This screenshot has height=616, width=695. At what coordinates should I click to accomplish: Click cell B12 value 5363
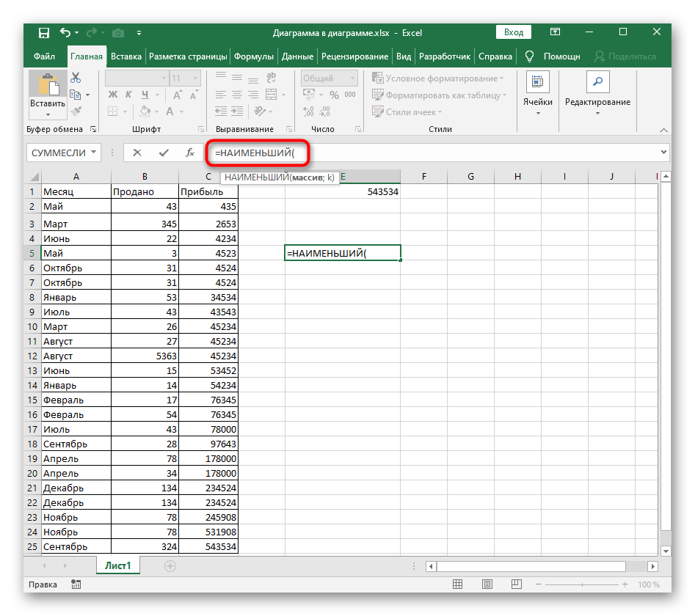(145, 356)
